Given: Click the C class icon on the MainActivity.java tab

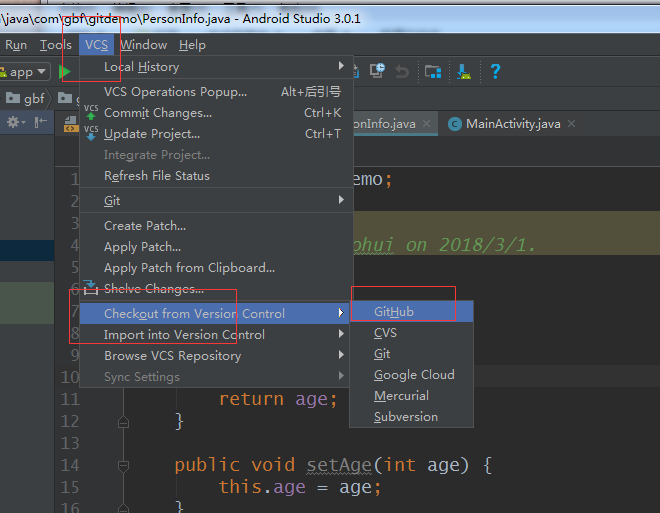Looking at the screenshot, I should pos(455,124).
